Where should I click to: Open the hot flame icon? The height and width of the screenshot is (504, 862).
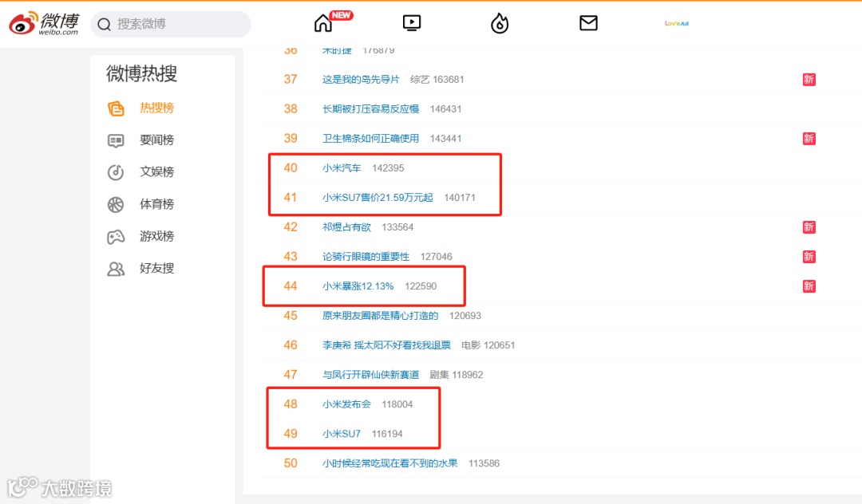click(x=500, y=24)
